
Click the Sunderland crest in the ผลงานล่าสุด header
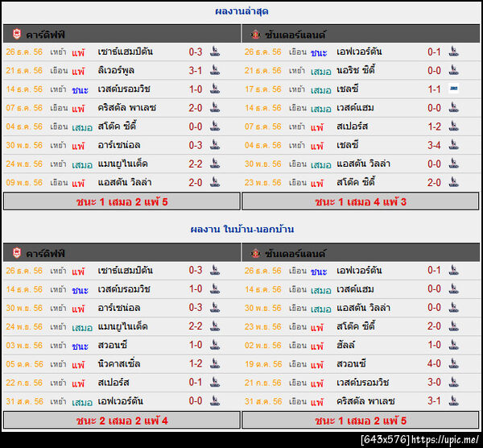(x=255, y=34)
